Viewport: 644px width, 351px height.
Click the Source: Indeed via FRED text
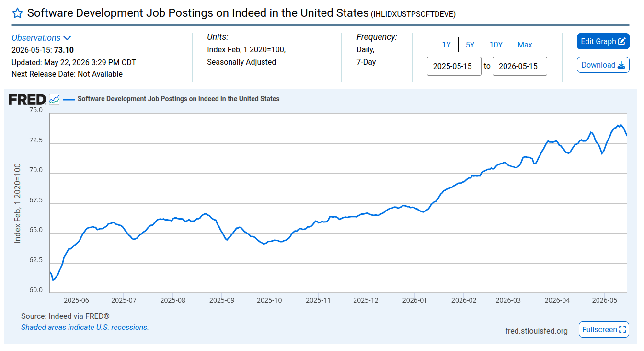pyautogui.click(x=65, y=316)
